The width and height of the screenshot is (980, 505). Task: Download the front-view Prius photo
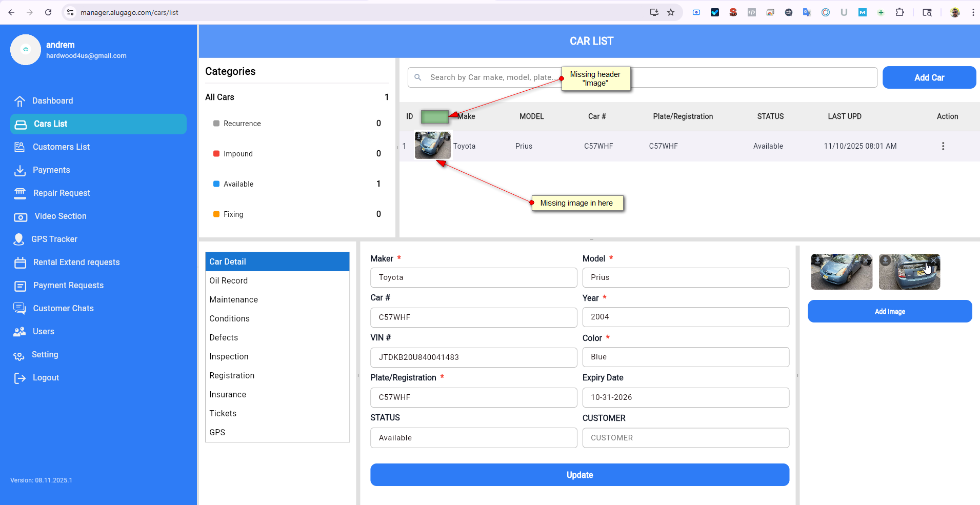[817, 260]
